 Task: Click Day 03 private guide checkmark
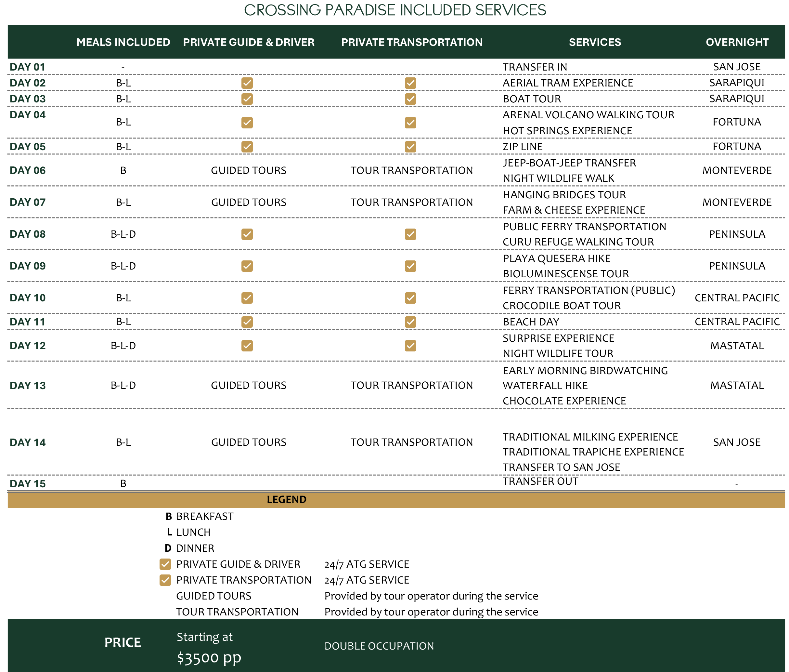click(x=247, y=99)
